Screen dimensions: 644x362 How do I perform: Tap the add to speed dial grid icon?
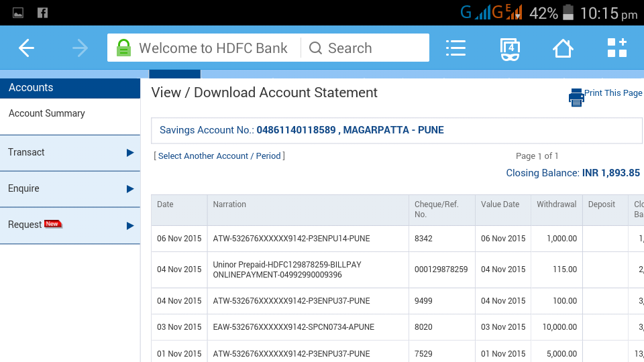[x=616, y=48]
